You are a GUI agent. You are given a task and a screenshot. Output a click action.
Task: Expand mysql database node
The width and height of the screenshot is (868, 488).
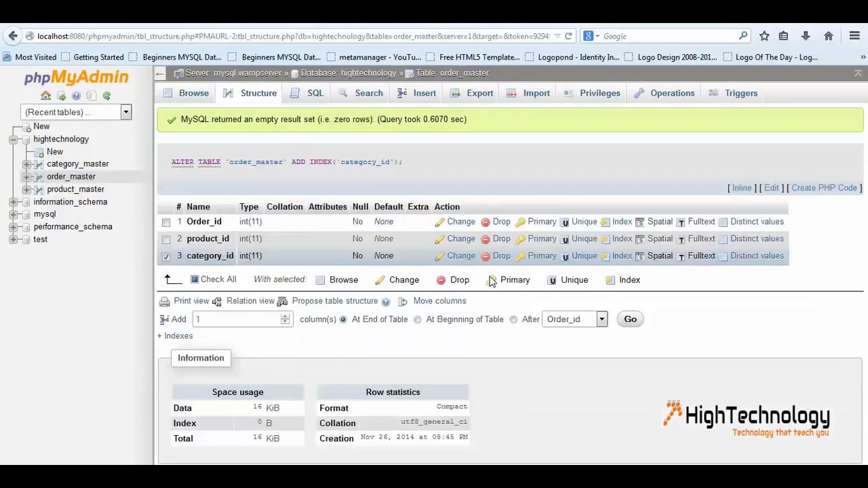(x=13, y=214)
